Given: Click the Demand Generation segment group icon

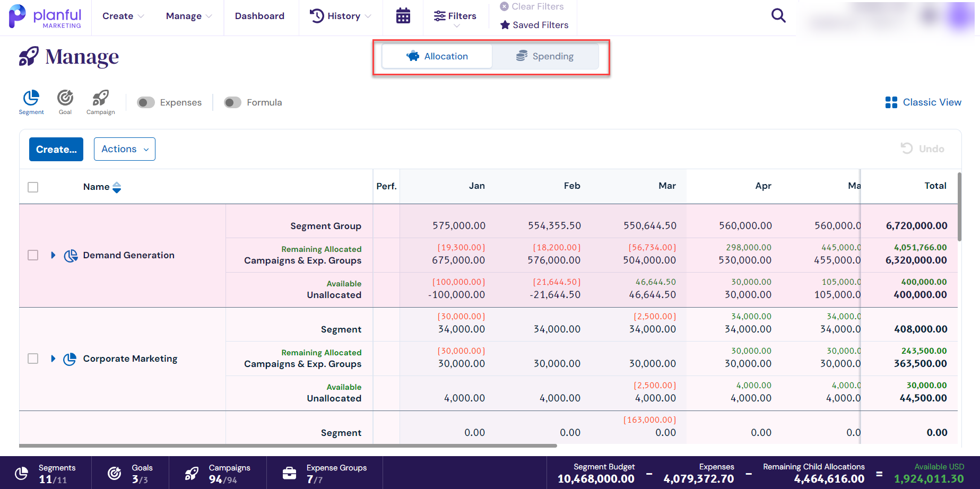Looking at the screenshot, I should [x=71, y=256].
